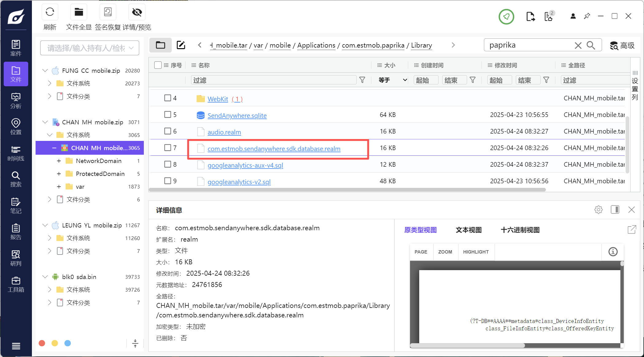Open the PAGE menu in preview toolbar
Viewport: 644px width, 357px height.
point(421,252)
